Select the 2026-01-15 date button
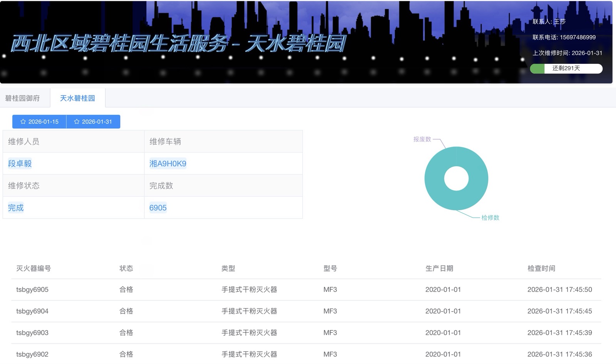 tap(39, 122)
